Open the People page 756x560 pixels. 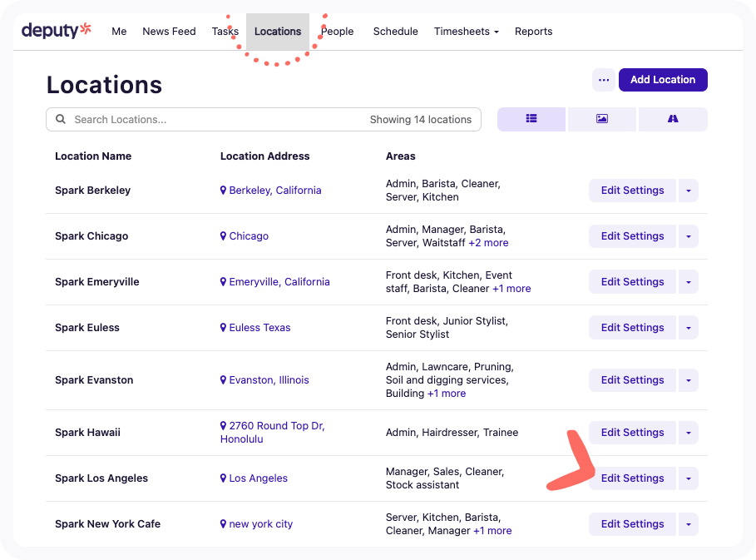[338, 32]
